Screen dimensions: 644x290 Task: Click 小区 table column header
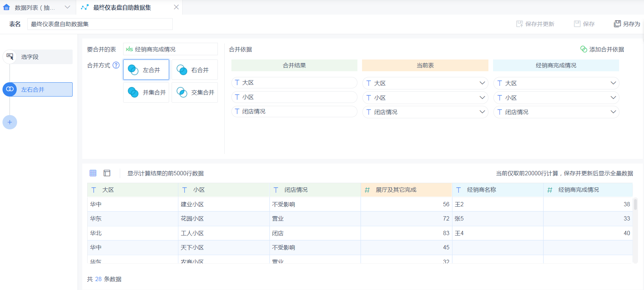tap(224, 190)
